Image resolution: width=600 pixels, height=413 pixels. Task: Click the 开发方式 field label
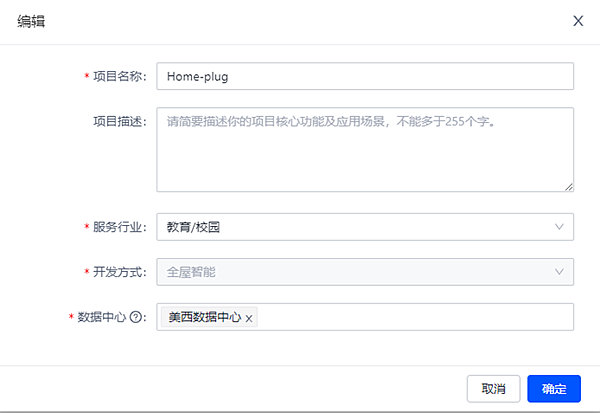tap(119, 272)
